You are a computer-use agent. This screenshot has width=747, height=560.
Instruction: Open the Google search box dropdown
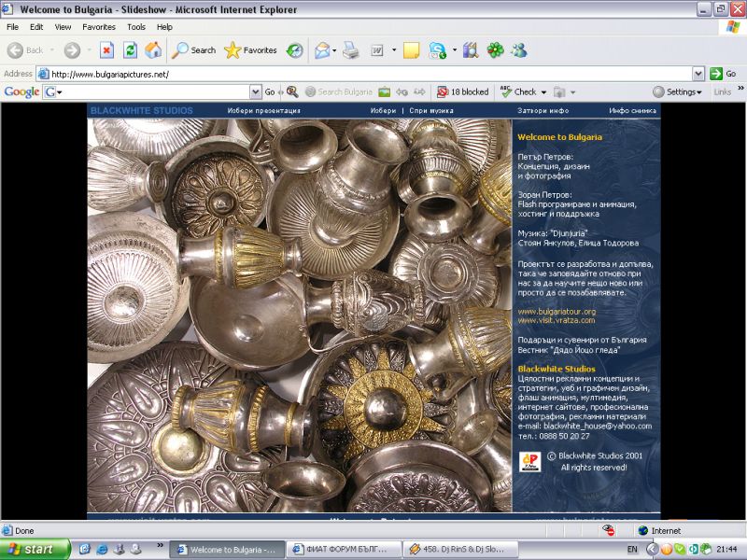pyautogui.click(x=255, y=91)
